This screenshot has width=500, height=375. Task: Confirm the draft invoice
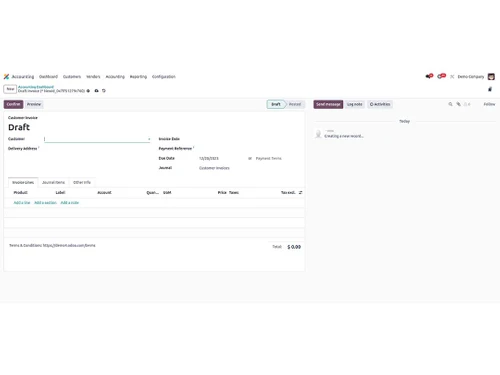(x=13, y=104)
